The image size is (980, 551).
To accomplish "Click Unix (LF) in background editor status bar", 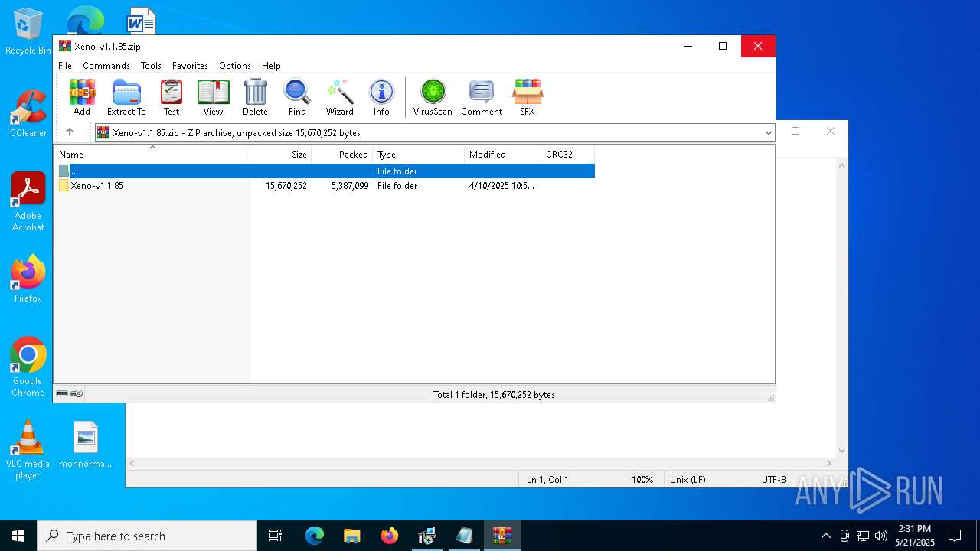I will [x=688, y=480].
